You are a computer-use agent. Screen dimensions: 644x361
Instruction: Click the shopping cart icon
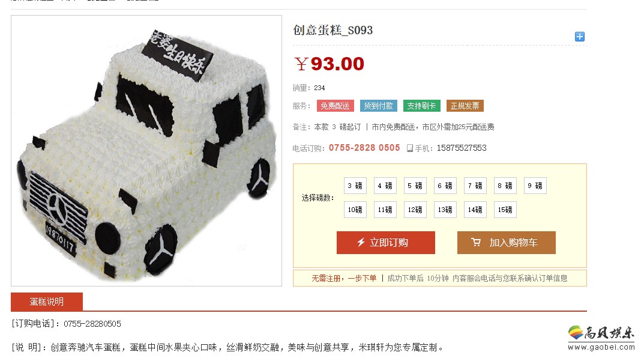[475, 242]
